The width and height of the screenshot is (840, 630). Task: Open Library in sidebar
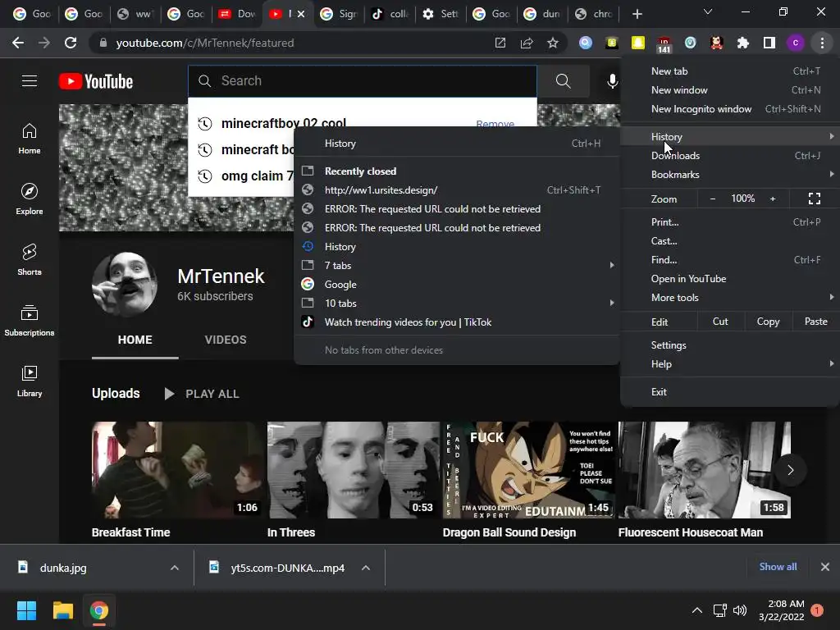30,381
